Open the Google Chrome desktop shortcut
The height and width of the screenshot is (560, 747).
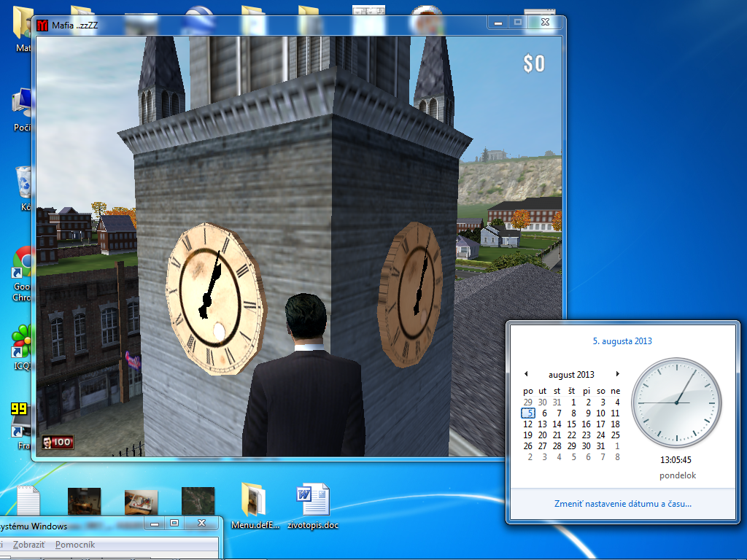[x=21, y=274]
